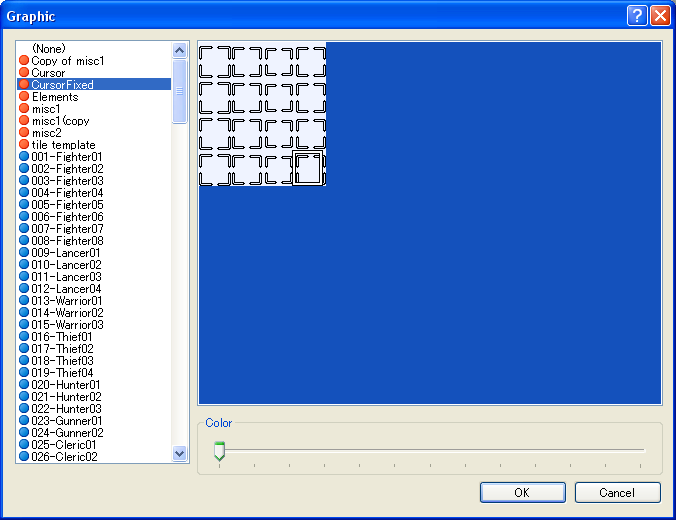Click the blue icon next to 013-Warrior01
The image size is (676, 520).
click(x=24, y=301)
